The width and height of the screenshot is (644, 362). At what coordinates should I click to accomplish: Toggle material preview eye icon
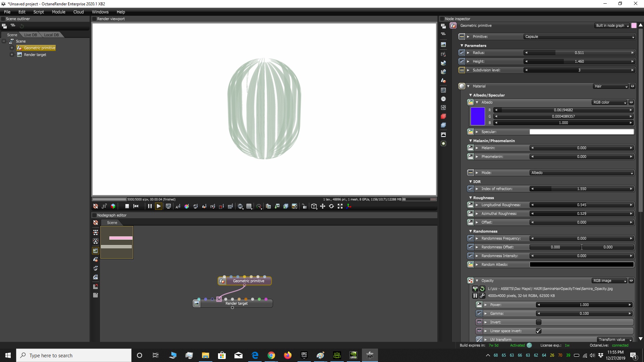(632, 86)
